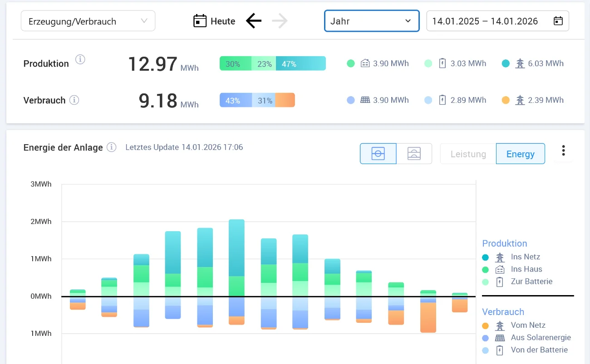Select the Energy tab
The height and width of the screenshot is (364, 590).
[x=520, y=154]
